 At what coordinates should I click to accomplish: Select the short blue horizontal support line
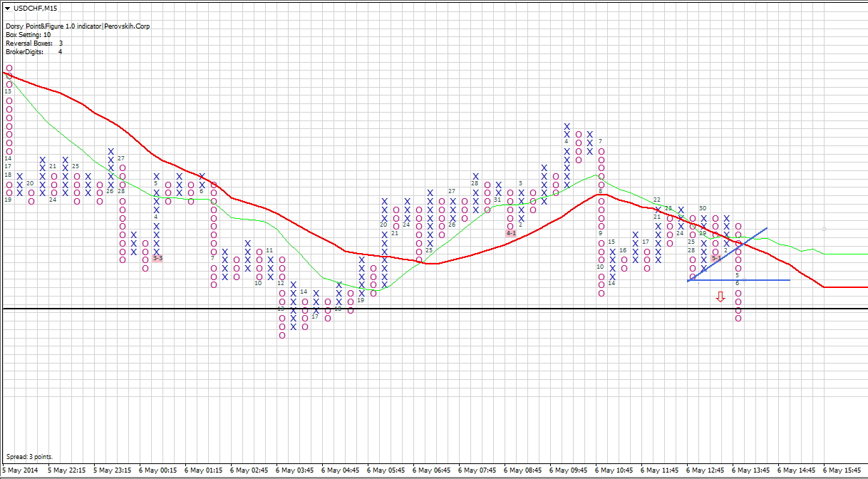pos(739,280)
